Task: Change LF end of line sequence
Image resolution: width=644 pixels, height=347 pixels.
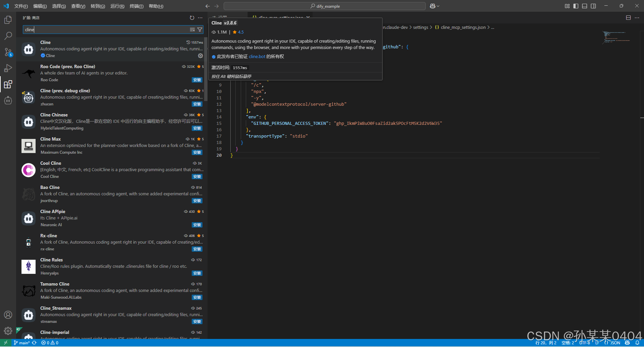Action: tap(597, 343)
